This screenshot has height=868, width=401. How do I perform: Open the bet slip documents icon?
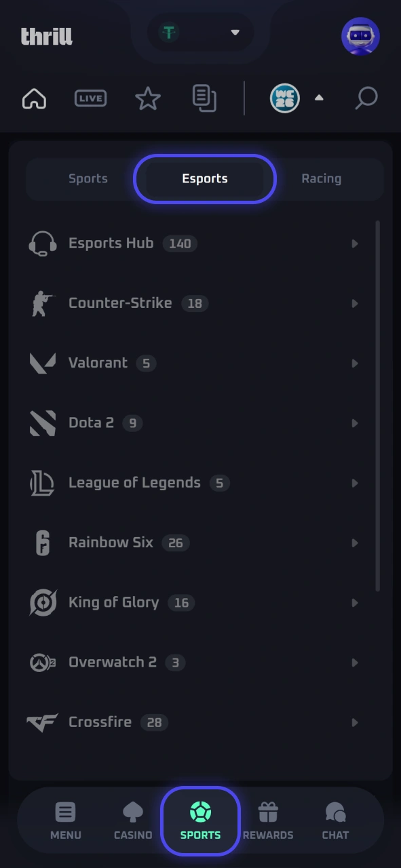coord(204,98)
